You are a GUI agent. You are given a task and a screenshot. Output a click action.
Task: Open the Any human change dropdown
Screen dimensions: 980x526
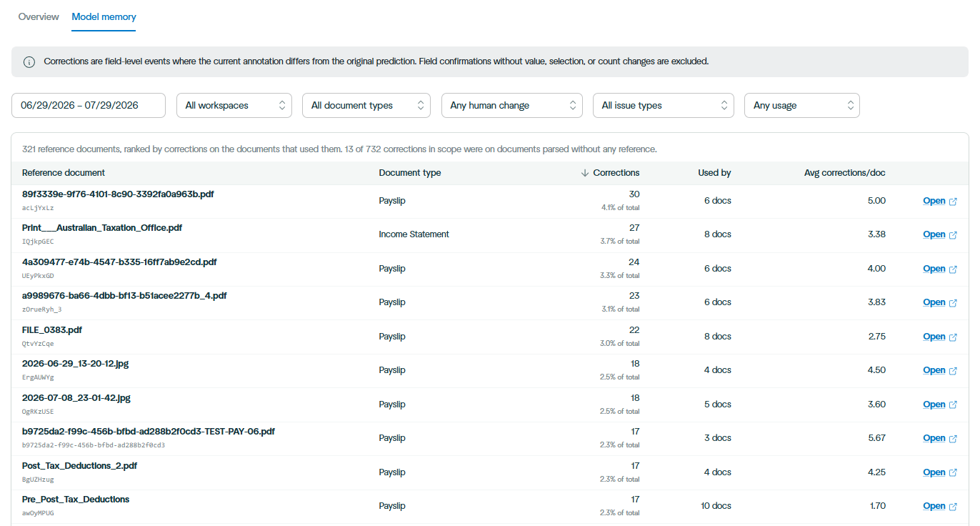[x=512, y=105]
